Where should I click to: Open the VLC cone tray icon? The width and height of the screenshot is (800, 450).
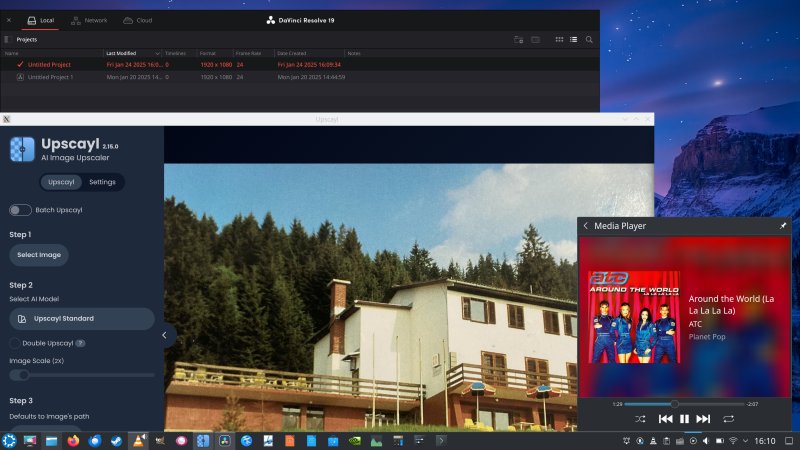[653, 441]
